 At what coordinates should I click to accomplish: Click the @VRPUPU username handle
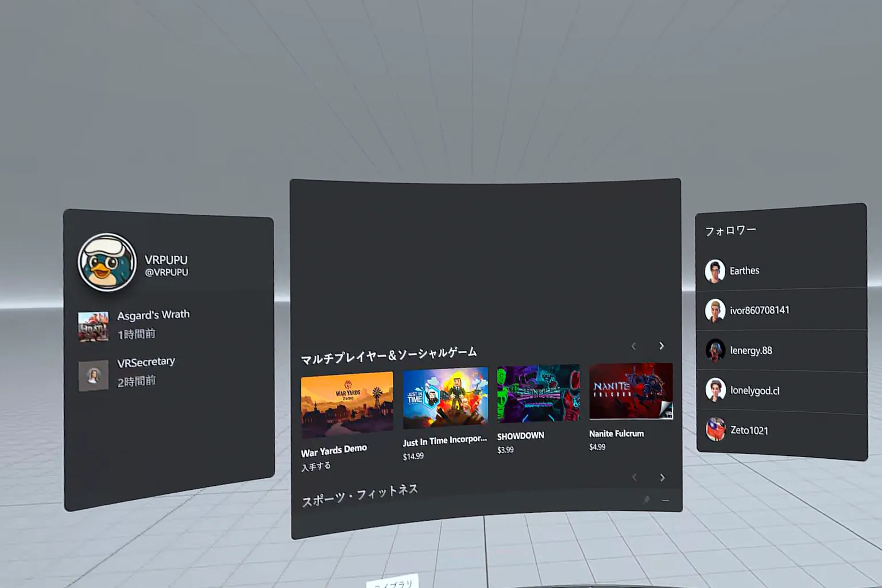tap(167, 272)
